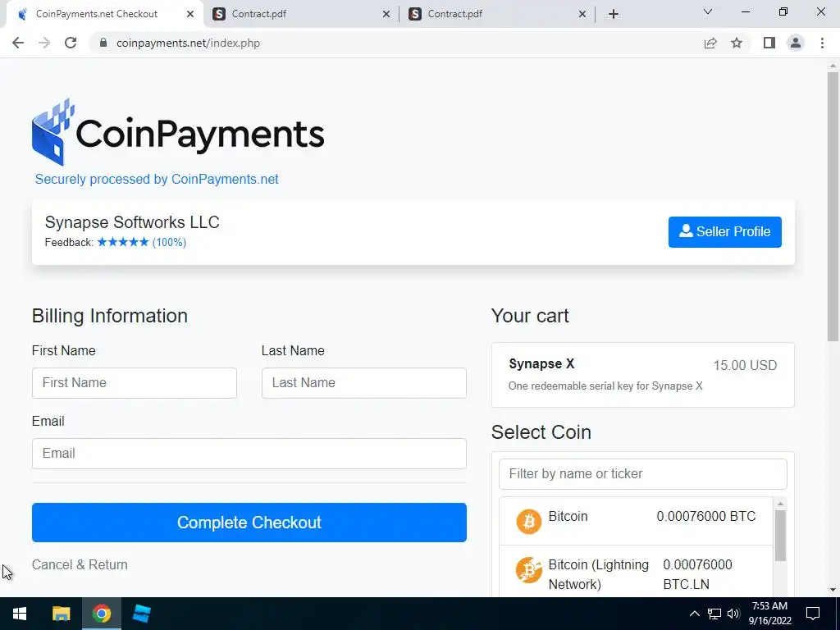Open a new tab with the plus icon
Screen dimensions: 840x630
614,14
